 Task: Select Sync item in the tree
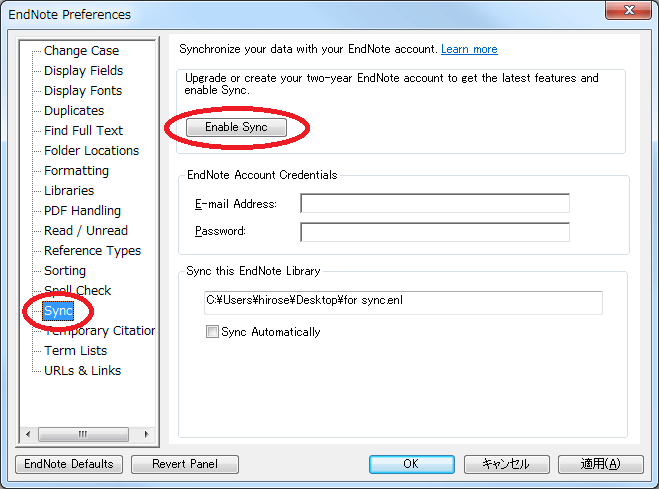coord(58,311)
